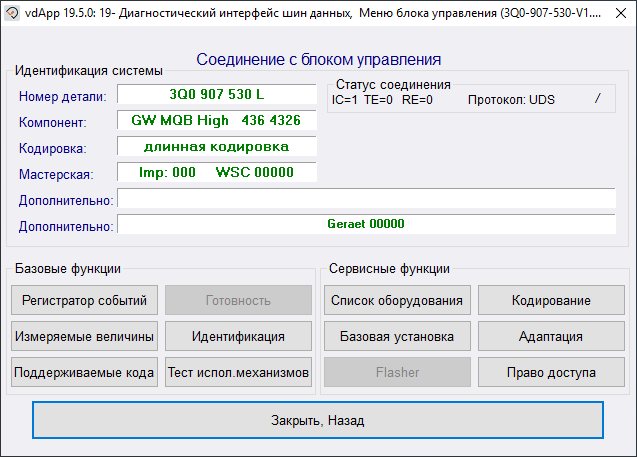
Task: Click the Кодировка field длинная кодировка
Action: (x=217, y=147)
